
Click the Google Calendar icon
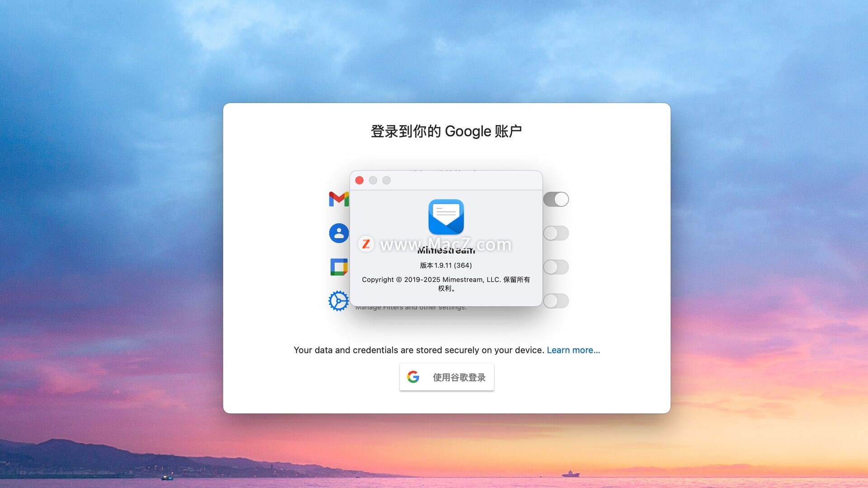click(339, 267)
